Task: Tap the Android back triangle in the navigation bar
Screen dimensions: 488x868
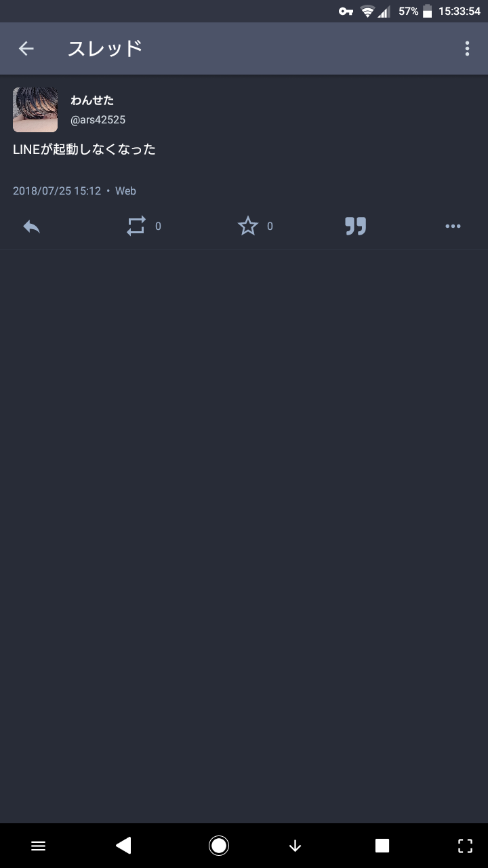Action: [123, 845]
